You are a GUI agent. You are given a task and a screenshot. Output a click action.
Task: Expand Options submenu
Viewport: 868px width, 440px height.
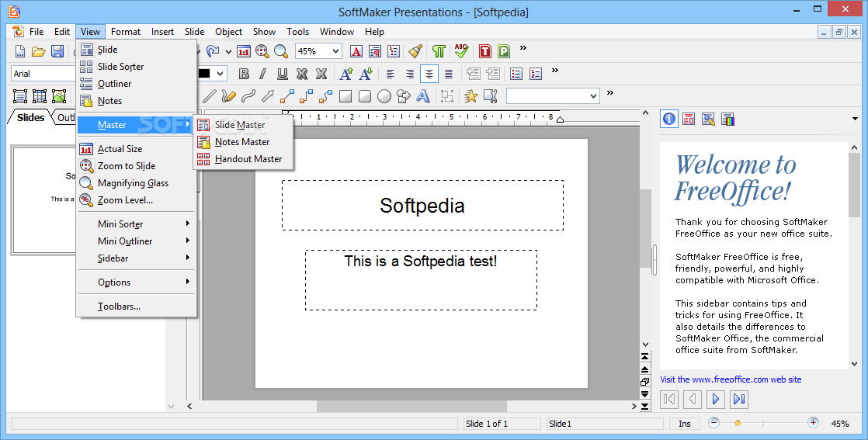[136, 282]
